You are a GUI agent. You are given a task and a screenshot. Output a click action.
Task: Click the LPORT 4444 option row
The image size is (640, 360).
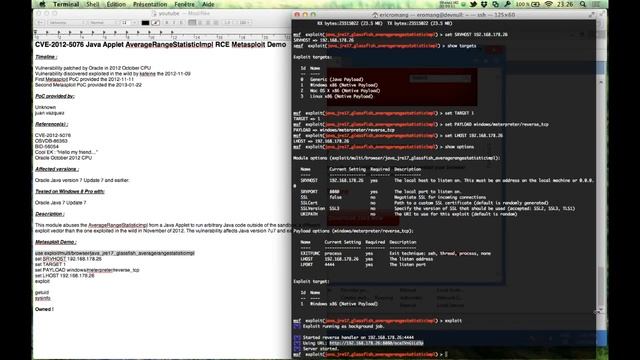coord(363,264)
